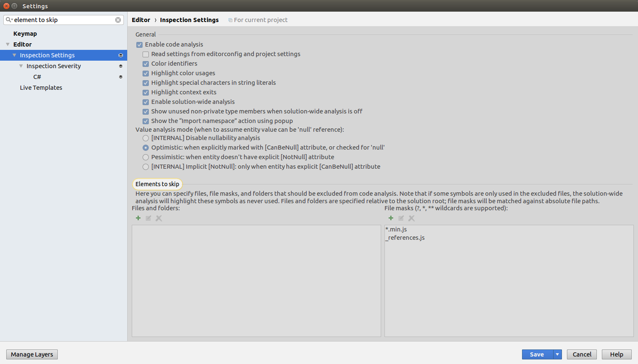Enable Read settings from editorconfig checkbox
The height and width of the screenshot is (364, 638).
click(145, 54)
